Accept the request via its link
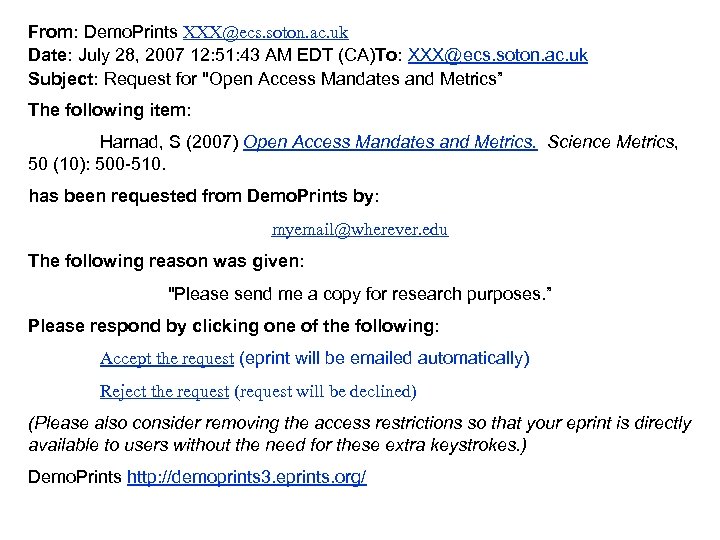The image size is (720, 540). 167,358
